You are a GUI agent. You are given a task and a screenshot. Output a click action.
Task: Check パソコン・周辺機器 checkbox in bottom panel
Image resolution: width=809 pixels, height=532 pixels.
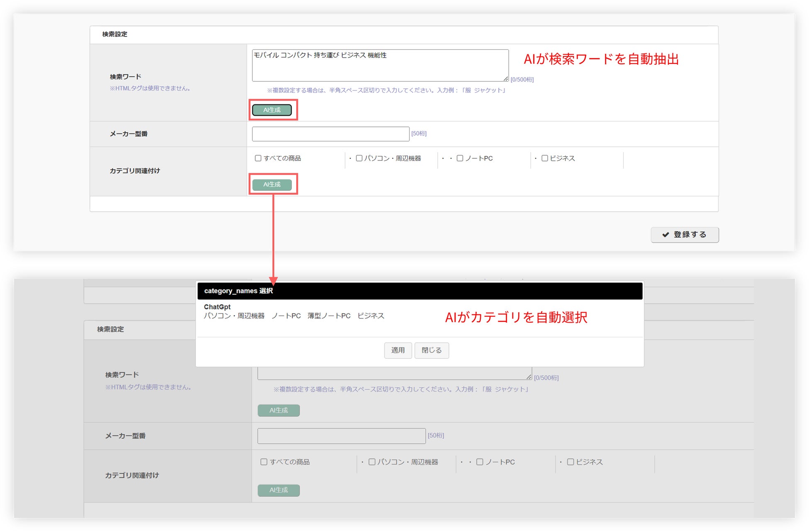click(372, 462)
